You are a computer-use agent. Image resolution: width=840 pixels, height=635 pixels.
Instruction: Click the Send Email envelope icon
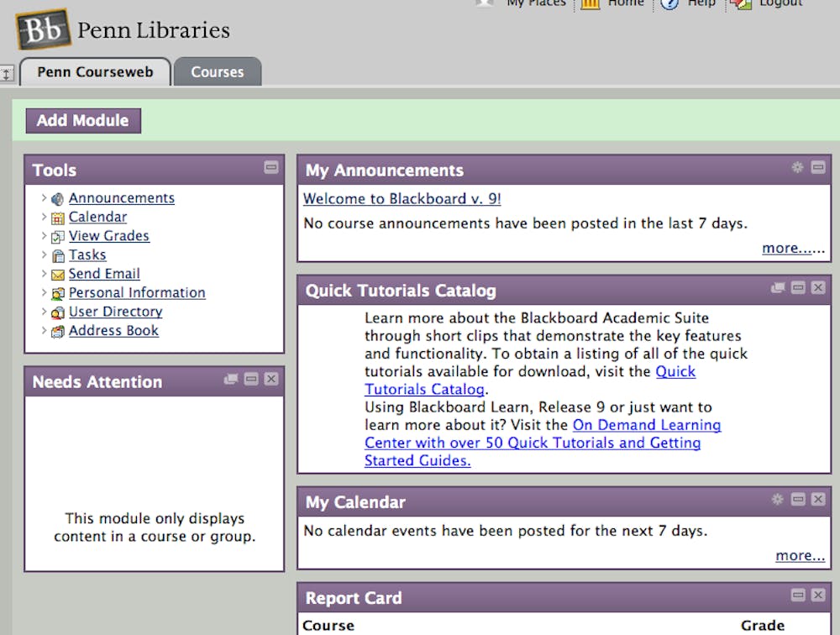pos(57,275)
